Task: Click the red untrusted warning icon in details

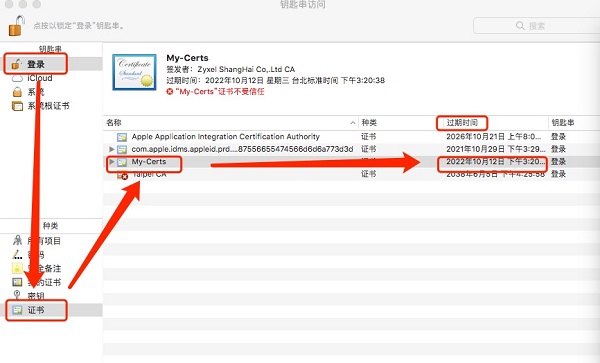Action: (170, 91)
